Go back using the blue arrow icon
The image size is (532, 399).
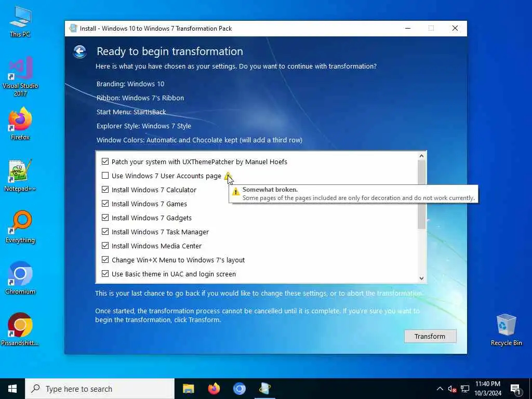tap(79, 51)
